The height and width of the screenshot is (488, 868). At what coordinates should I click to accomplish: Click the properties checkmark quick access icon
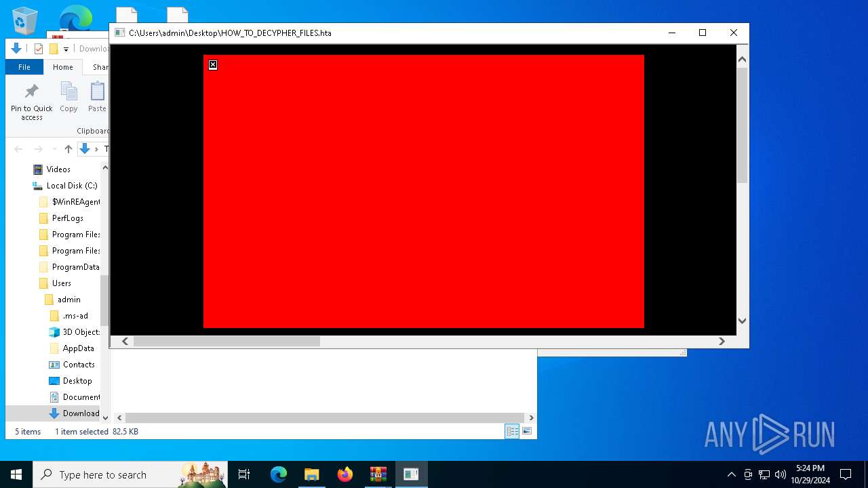(x=39, y=49)
